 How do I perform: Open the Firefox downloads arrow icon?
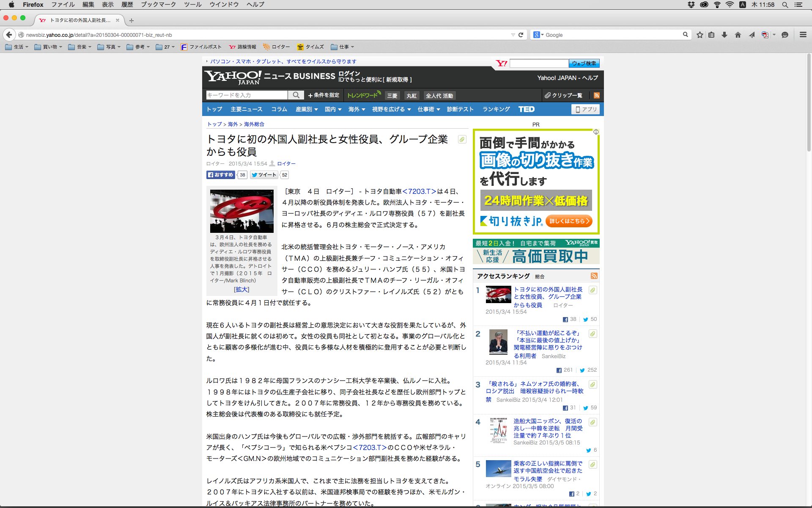click(x=724, y=35)
